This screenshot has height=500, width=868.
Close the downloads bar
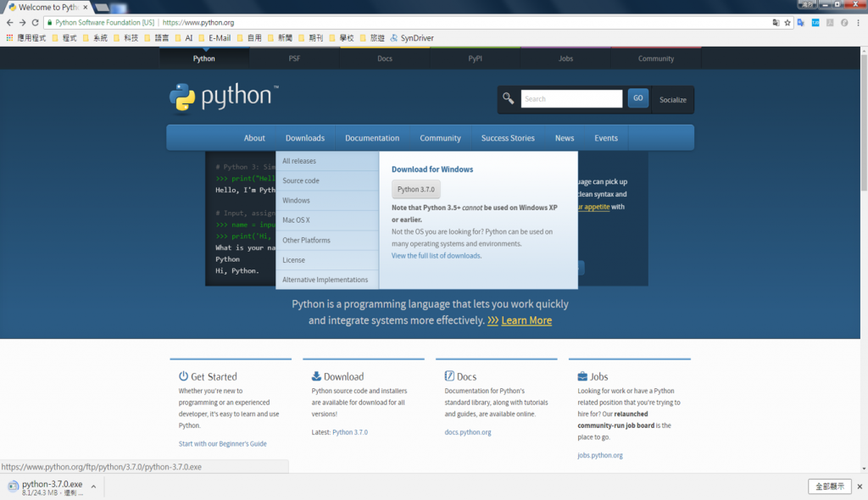coord(860,486)
